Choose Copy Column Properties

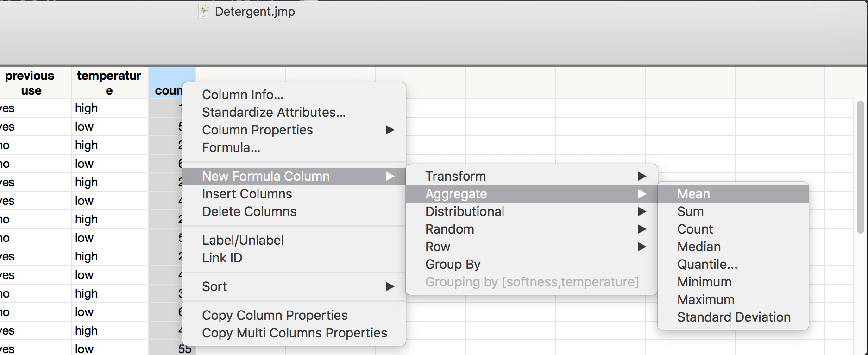(x=275, y=315)
